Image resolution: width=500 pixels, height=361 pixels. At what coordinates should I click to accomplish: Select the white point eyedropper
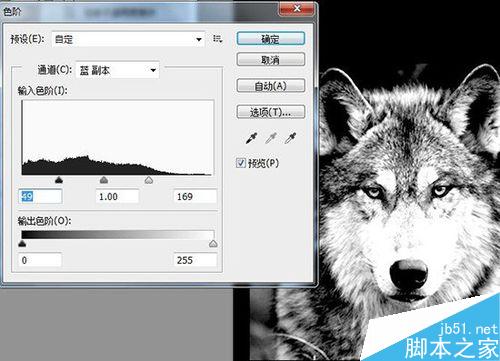pyautogui.click(x=290, y=138)
